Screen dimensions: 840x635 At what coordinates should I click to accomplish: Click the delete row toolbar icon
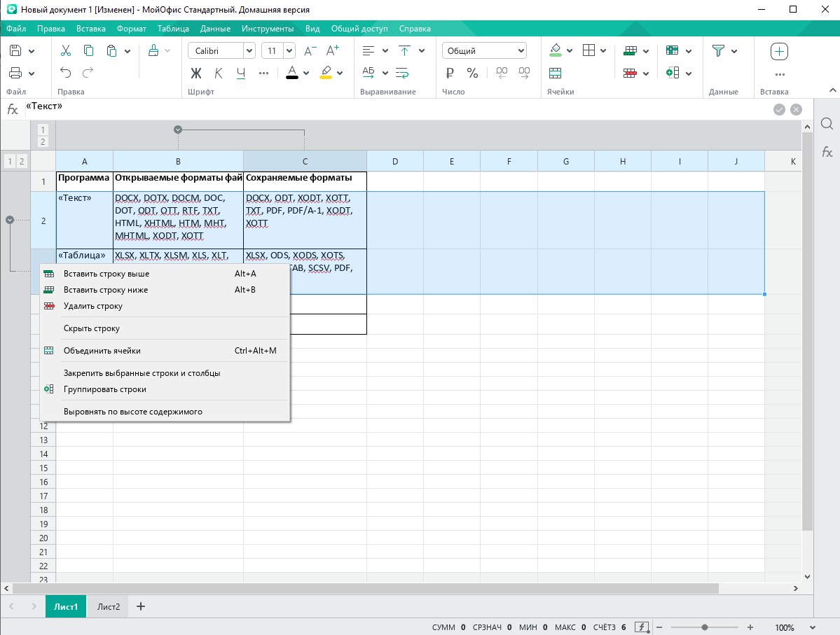pos(631,74)
